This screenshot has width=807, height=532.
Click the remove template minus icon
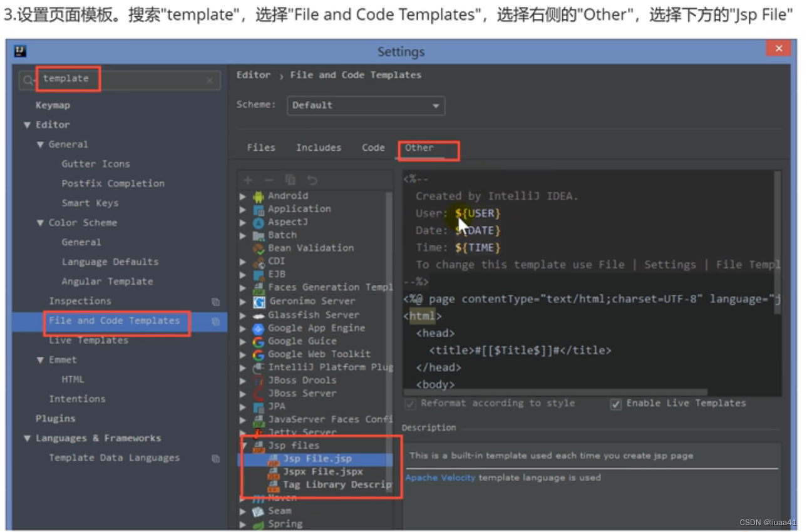(x=269, y=180)
